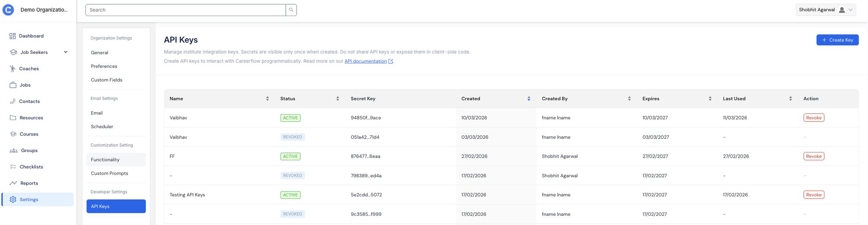
Task: Click the Reports trend line icon
Action: tap(13, 183)
